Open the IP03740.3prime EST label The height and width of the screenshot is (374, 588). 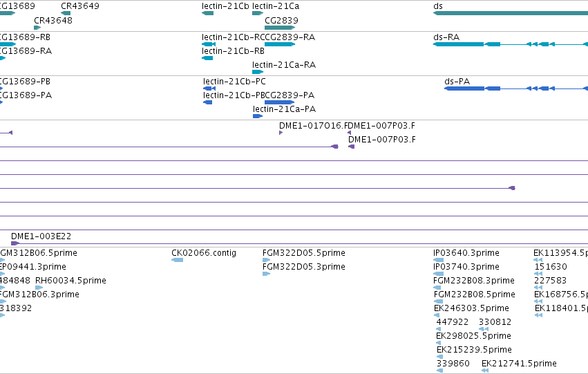click(466, 267)
